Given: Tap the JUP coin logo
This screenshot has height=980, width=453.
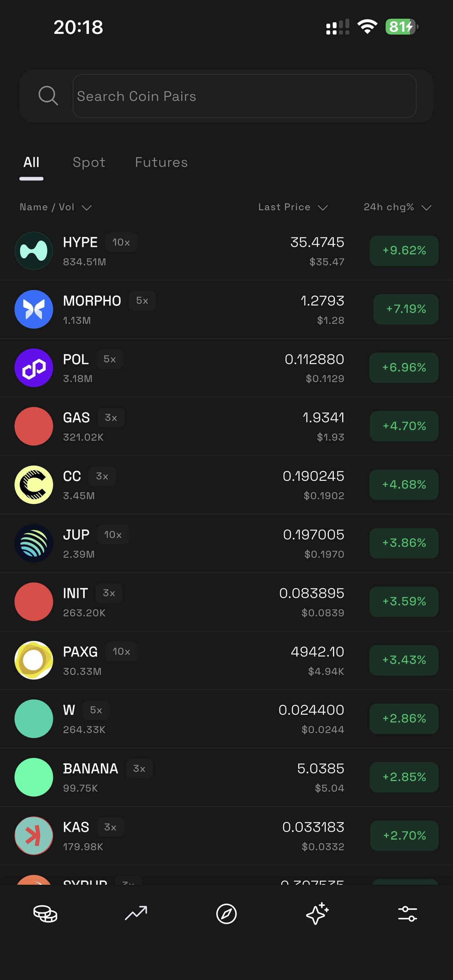Looking at the screenshot, I should [x=34, y=543].
